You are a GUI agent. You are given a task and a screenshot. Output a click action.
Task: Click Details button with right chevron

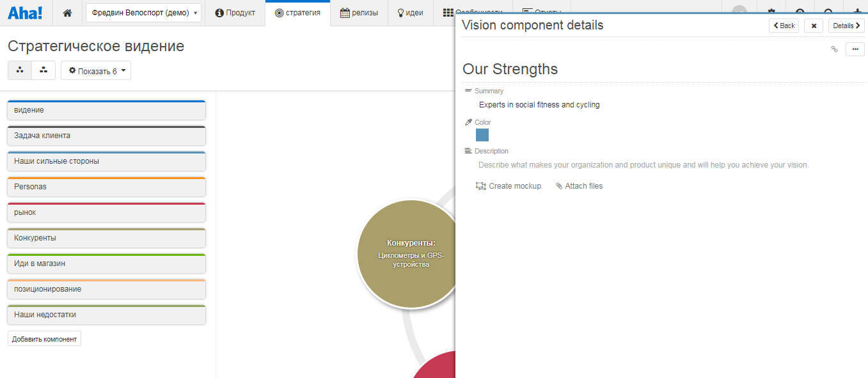tap(846, 26)
